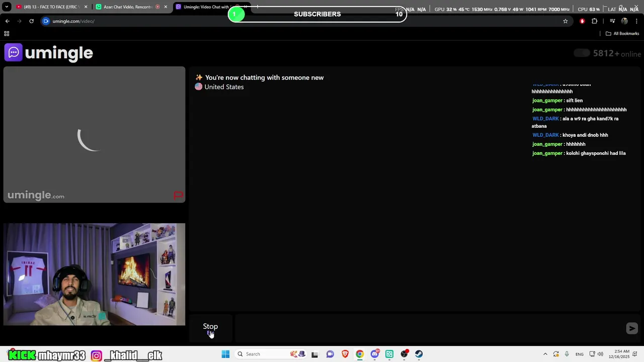The width and height of the screenshot is (644, 362).
Task: Bookmark this page with the star
Action: (x=565, y=21)
